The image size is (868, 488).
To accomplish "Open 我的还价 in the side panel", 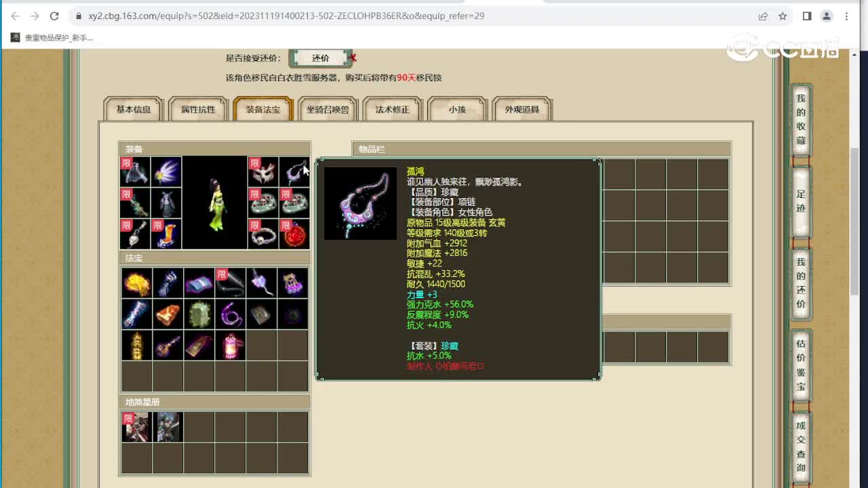I will [801, 283].
